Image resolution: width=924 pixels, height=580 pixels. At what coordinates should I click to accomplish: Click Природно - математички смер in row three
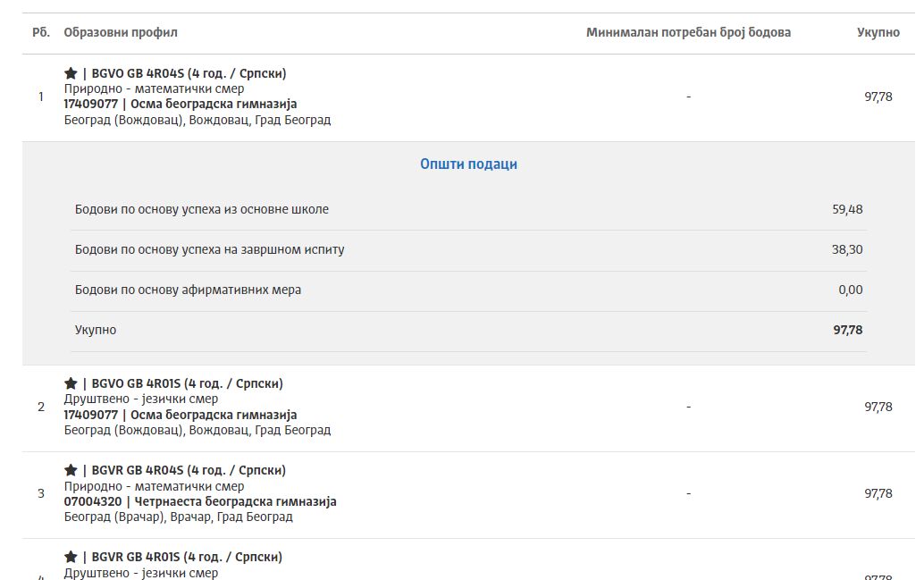[154, 486]
